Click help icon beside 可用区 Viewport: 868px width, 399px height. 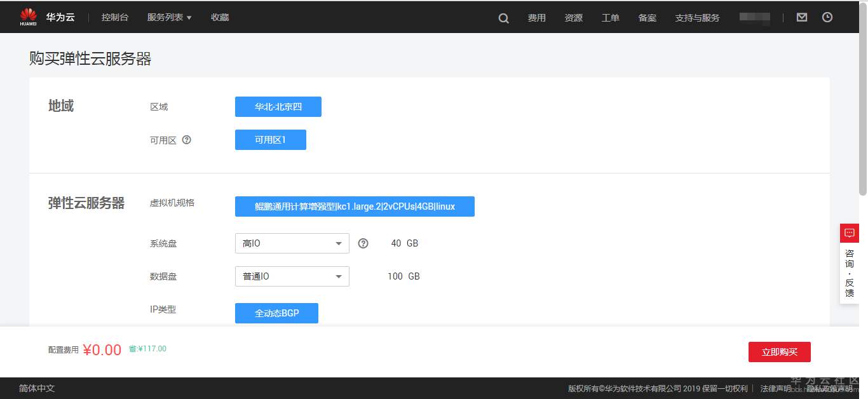click(186, 140)
